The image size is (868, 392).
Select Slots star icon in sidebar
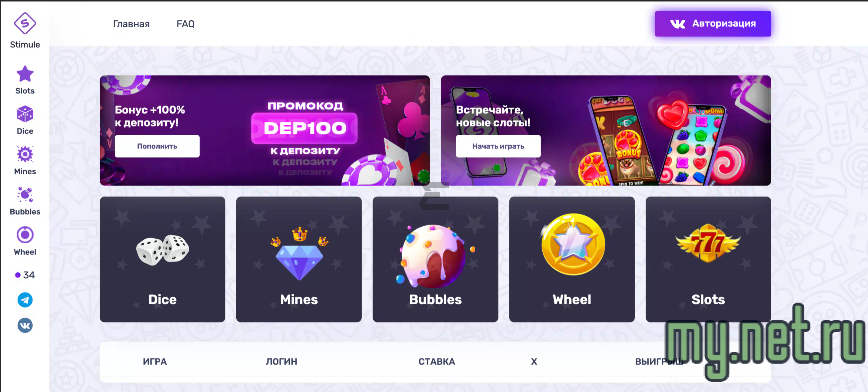[25, 74]
